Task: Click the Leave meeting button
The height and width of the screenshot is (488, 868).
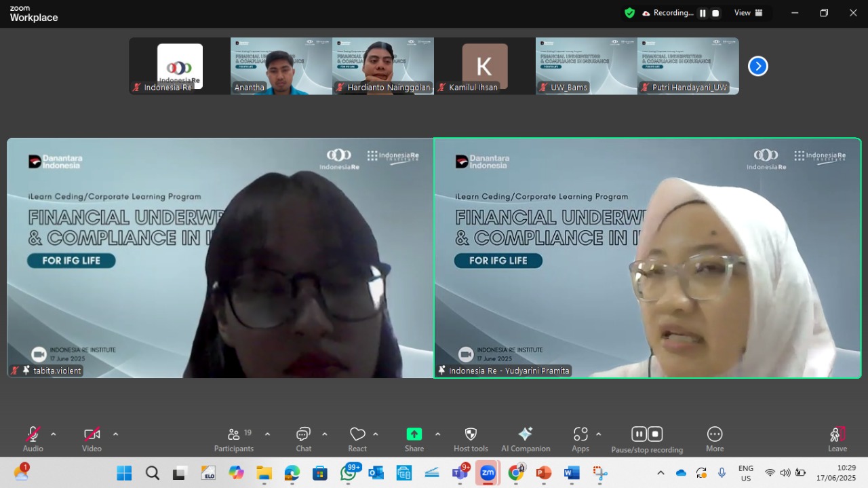Action: click(837, 439)
